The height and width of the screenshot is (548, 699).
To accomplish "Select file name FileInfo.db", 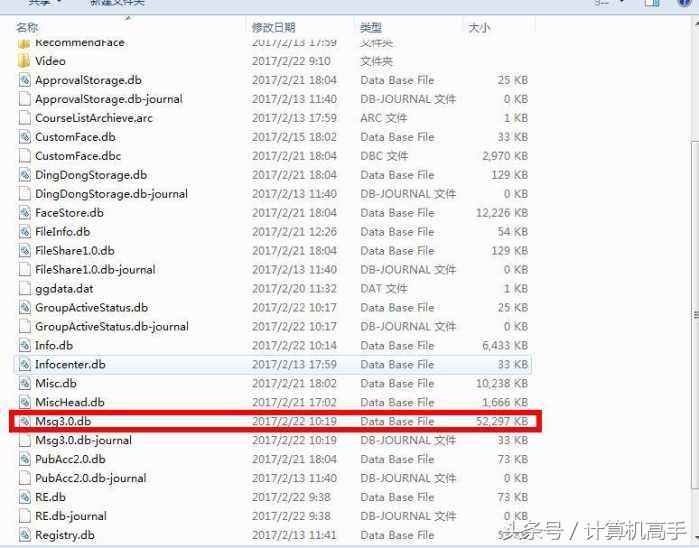I will [x=62, y=232].
